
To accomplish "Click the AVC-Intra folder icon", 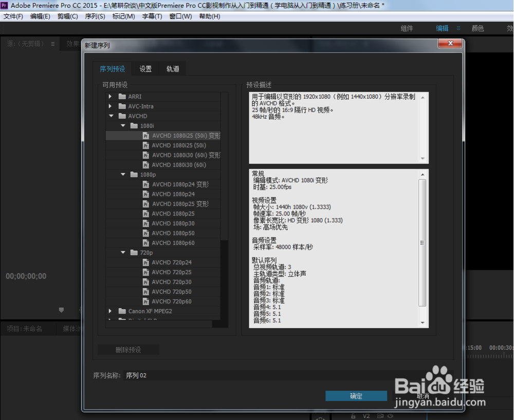I will [x=122, y=106].
